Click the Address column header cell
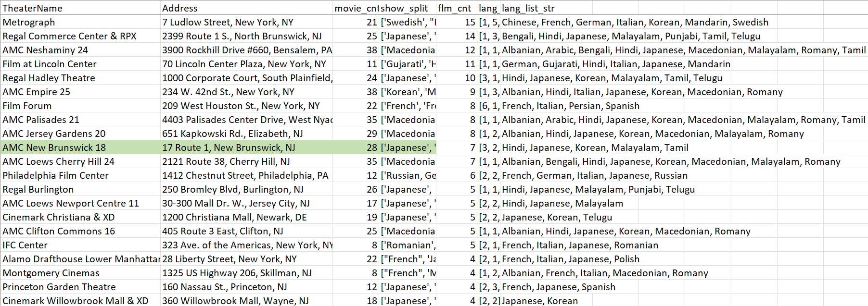868x306 pixels. [x=179, y=8]
